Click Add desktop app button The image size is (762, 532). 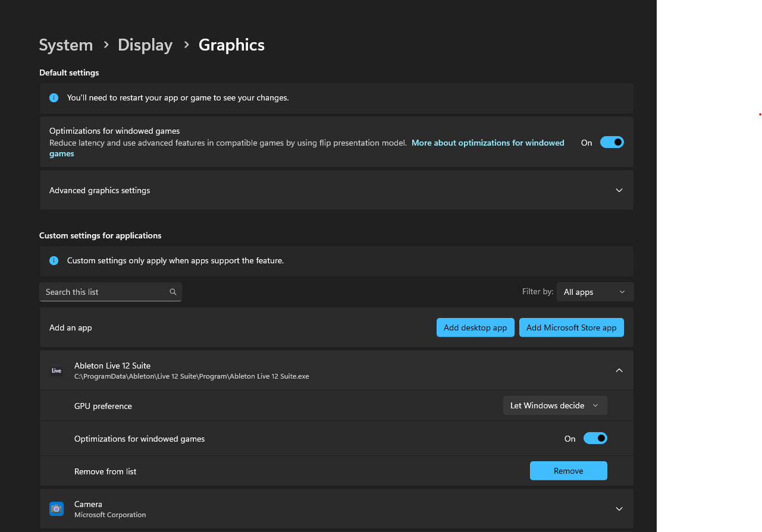tap(475, 328)
